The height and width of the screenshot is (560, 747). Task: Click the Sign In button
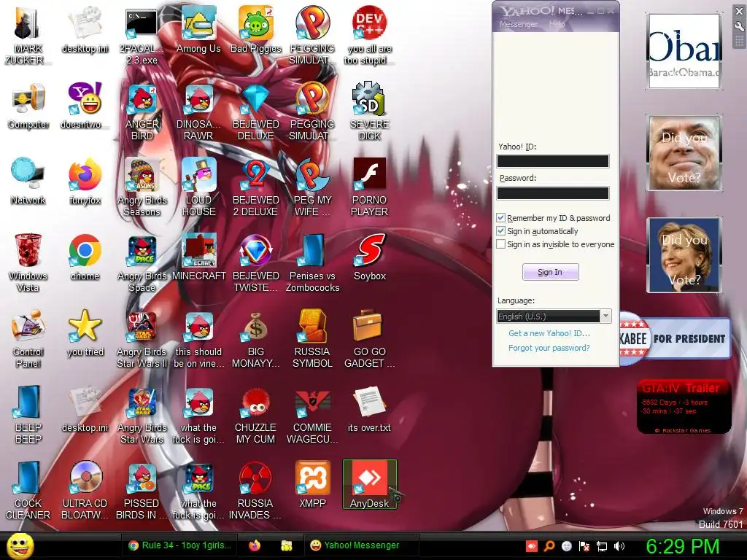click(550, 272)
